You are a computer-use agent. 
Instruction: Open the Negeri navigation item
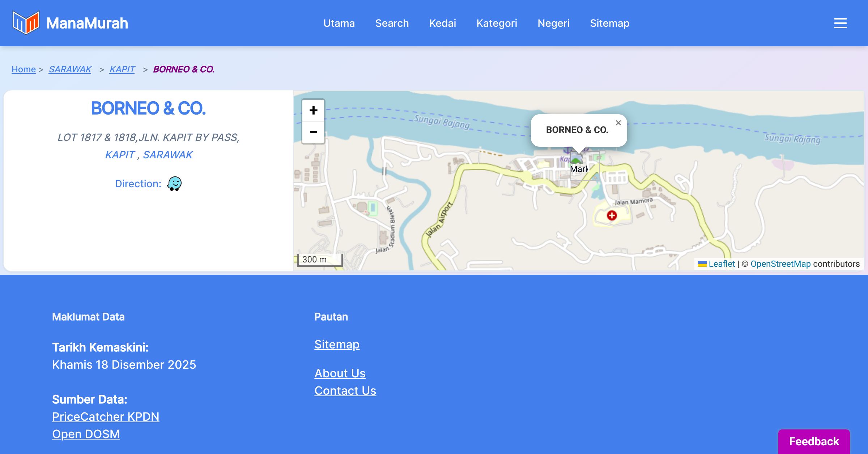(553, 23)
